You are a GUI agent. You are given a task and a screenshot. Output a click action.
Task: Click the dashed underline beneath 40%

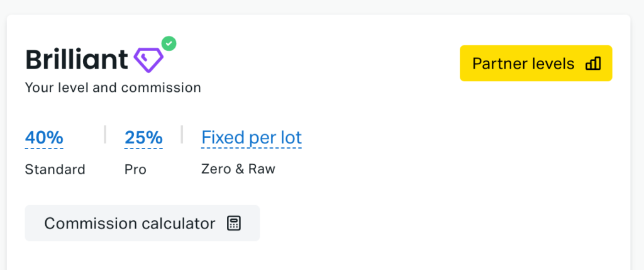[44, 149]
